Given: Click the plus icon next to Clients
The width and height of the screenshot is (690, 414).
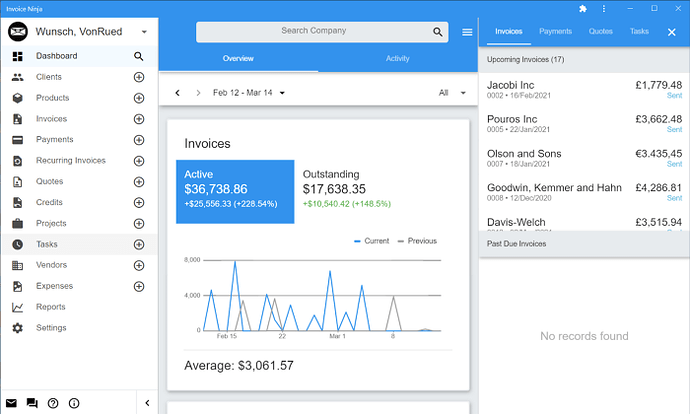Looking at the screenshot, I should click(x=139, y=77).
